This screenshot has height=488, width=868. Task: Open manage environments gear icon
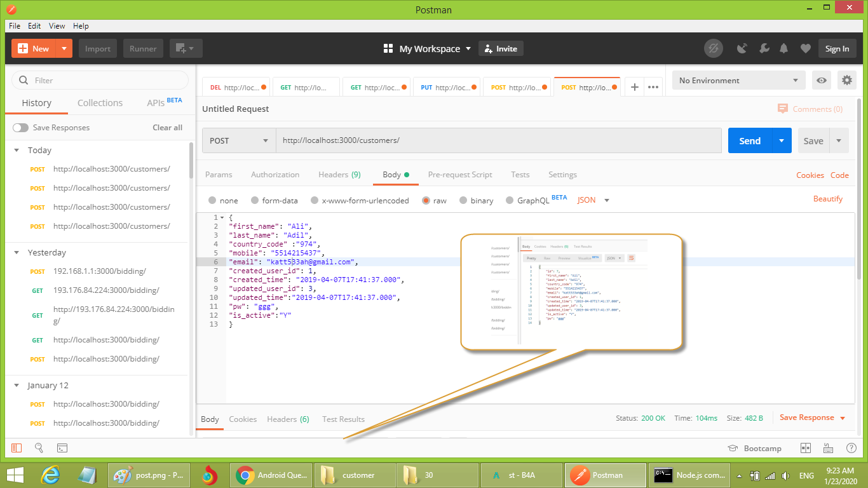coord(846,81)
